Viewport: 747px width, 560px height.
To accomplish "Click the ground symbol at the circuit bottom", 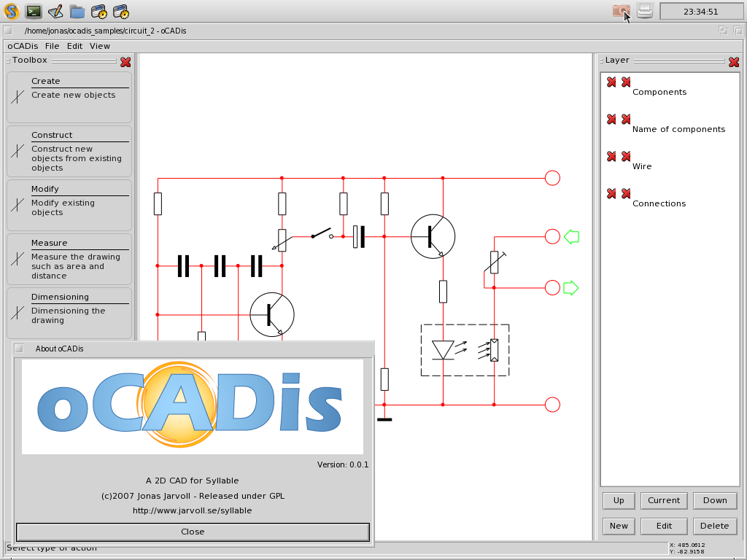I will [x=384, y=419].
